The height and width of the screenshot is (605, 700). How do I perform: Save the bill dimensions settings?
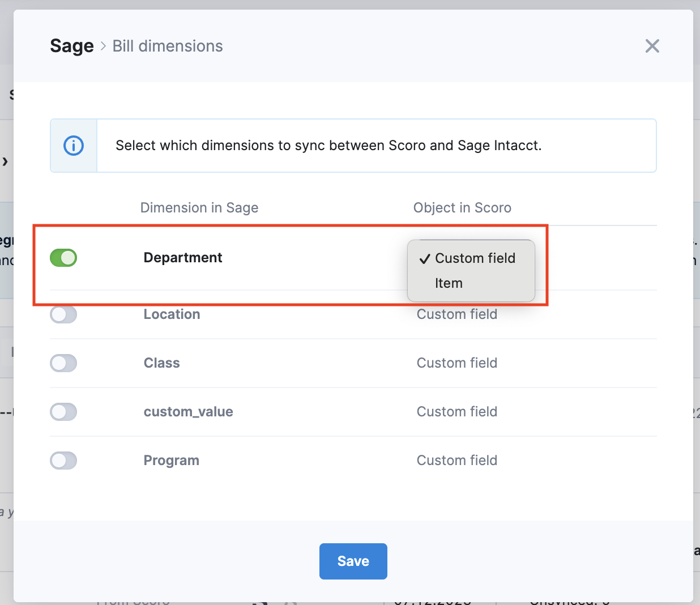[353, 561]
